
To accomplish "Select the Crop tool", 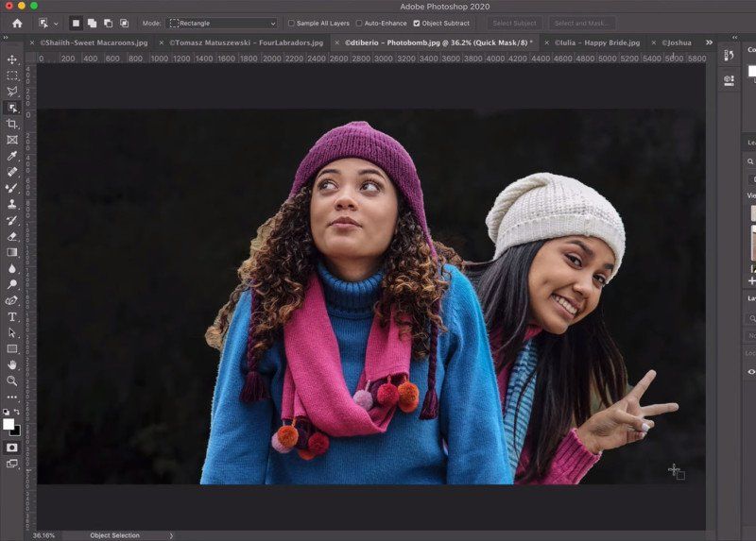I will 12,124.
